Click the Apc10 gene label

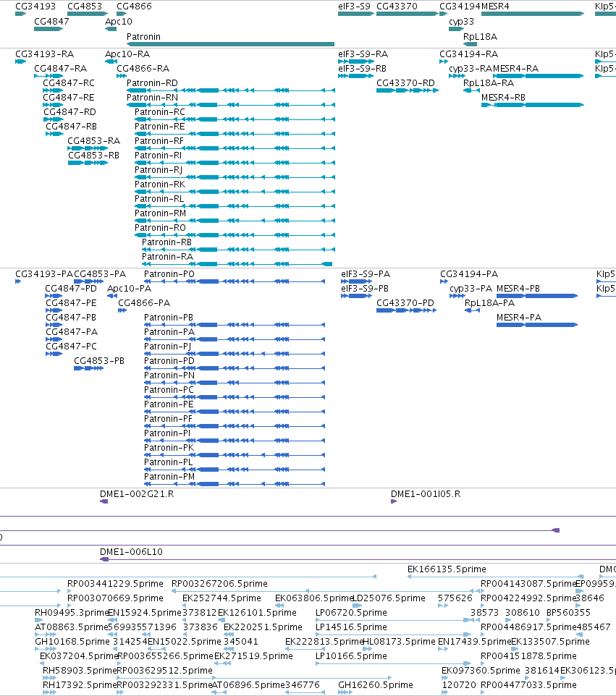point(119,21)
